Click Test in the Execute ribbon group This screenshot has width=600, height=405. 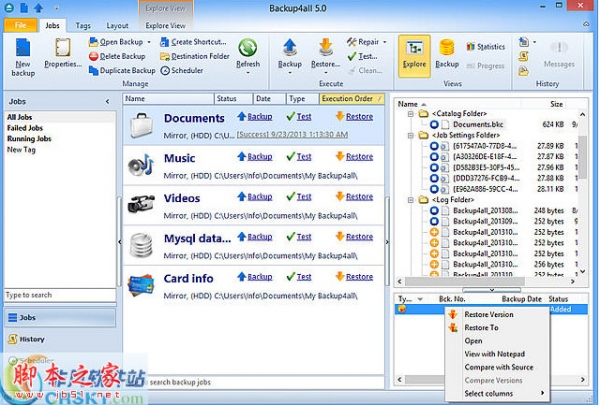point(362,56)
